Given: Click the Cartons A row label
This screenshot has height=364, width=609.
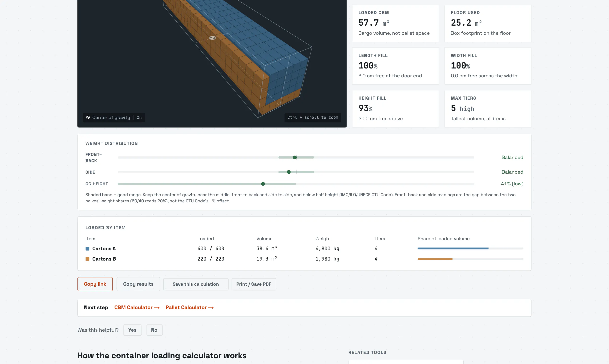Looking at the screenshot, I should coord(104,249).
